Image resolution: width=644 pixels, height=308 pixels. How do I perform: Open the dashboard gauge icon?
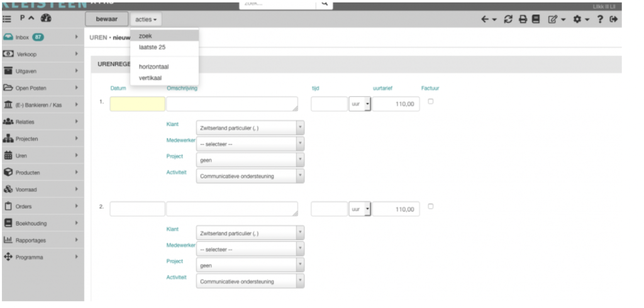46,20
